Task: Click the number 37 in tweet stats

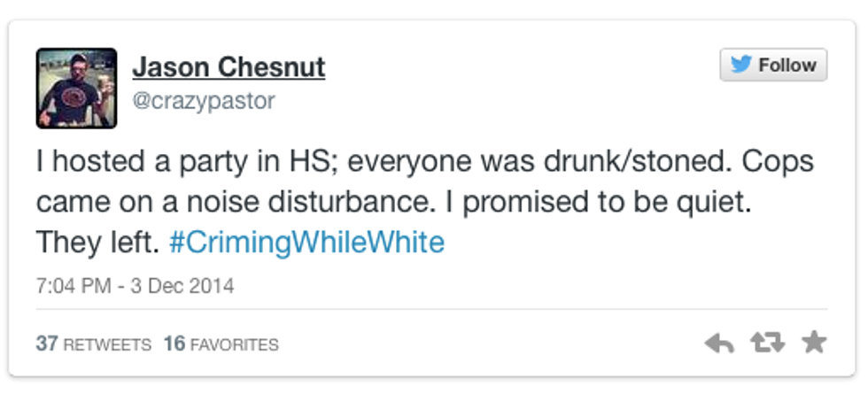Action: (x=46, y=344)
